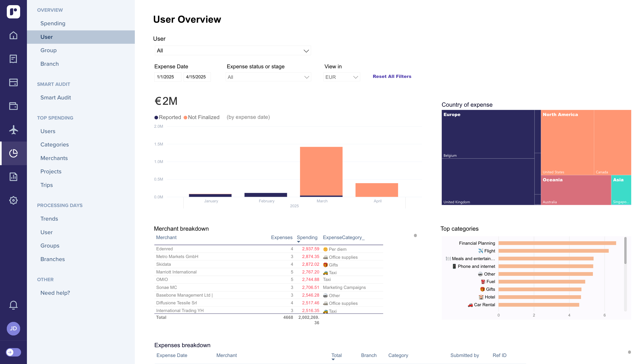
Task: Click the Car Rental category bar
Action: (x=539, y=305)
